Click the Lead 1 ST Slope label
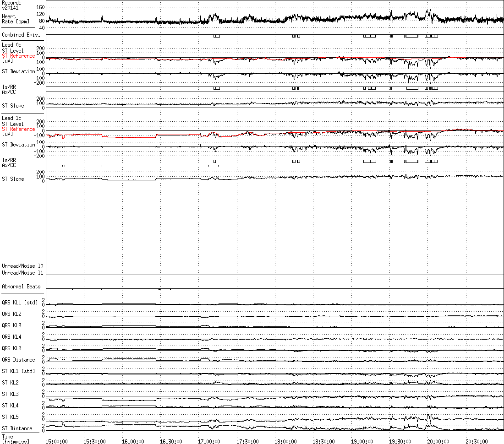Viewport: 504px width, 444px height. pos(13,179)
